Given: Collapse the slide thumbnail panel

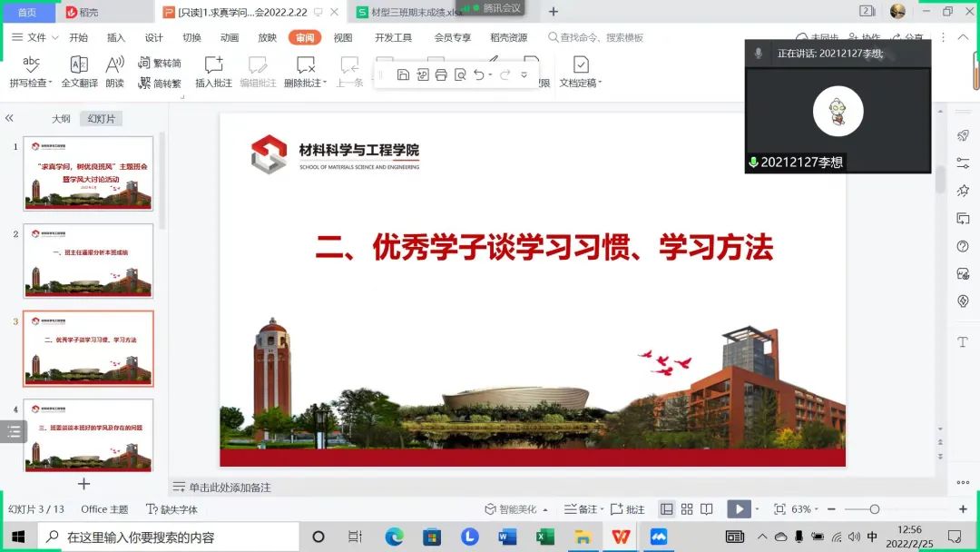Looking at the screenshot, I should pos(9,118).
